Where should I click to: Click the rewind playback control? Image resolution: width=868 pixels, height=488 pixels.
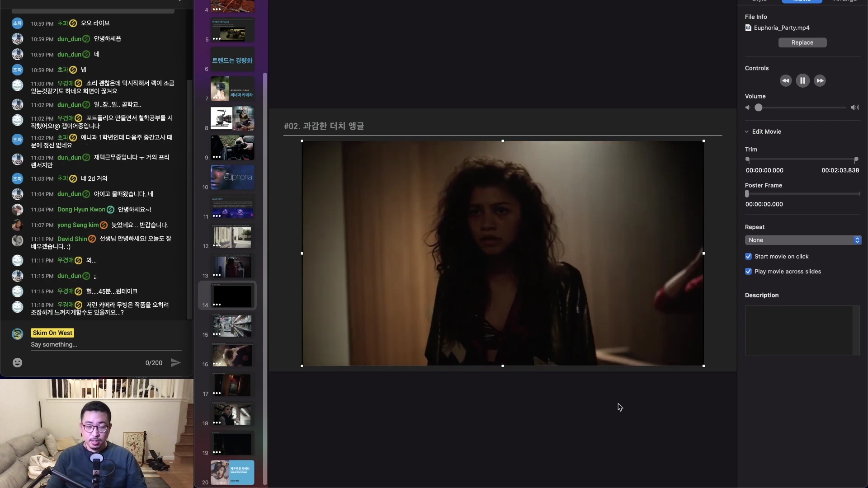(786, 81)
